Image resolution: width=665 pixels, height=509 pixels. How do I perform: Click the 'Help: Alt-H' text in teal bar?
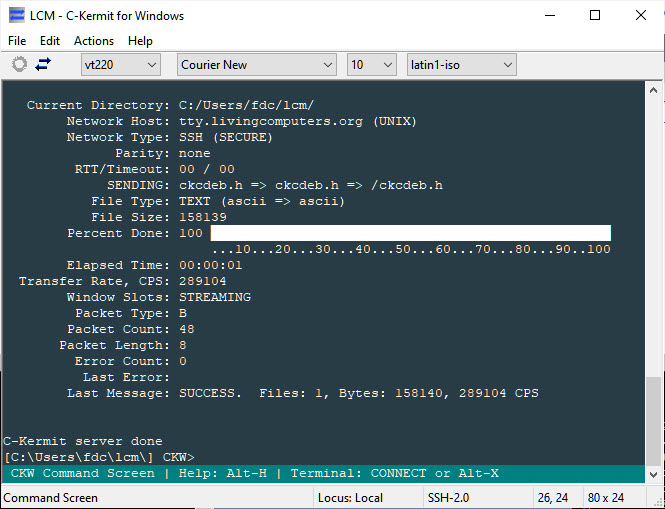tap(223, 473)
